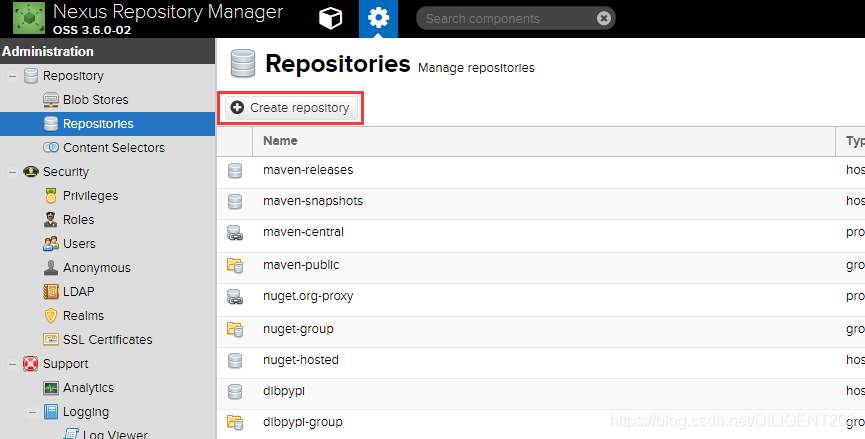Sort by the Name column header
The image size is (865, 439).
(544, 141)
